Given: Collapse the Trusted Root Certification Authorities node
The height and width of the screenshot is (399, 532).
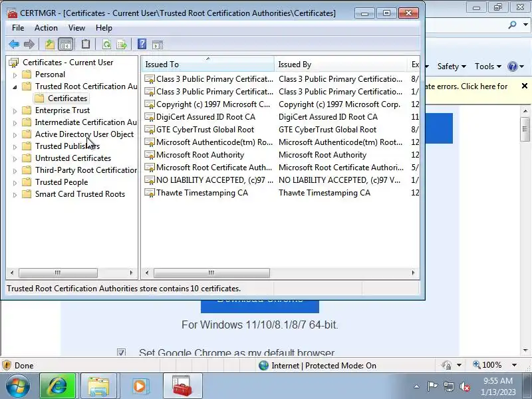Looking at the screenshot, I should (15, 87).
